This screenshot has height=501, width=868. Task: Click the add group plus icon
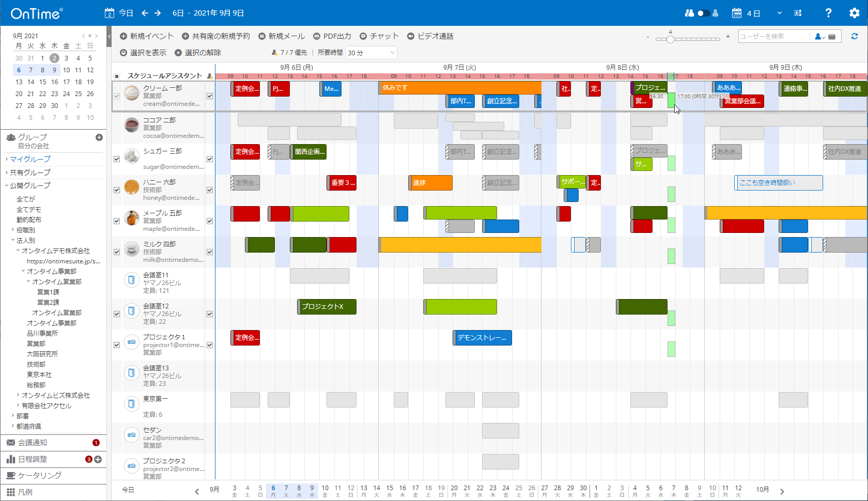click(99, 137)
